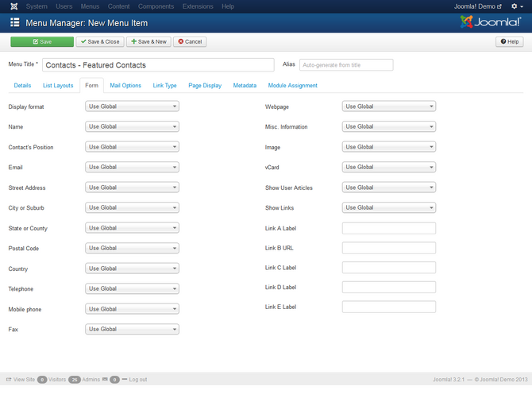The height and width of the screenshot is (398, 532).
Task: Cancel the new menu item
Action: point(190,41)
